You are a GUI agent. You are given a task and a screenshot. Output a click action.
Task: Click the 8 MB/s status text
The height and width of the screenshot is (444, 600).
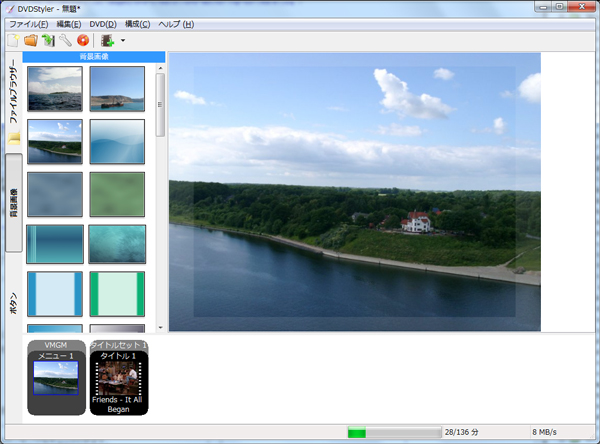[545, 432]
